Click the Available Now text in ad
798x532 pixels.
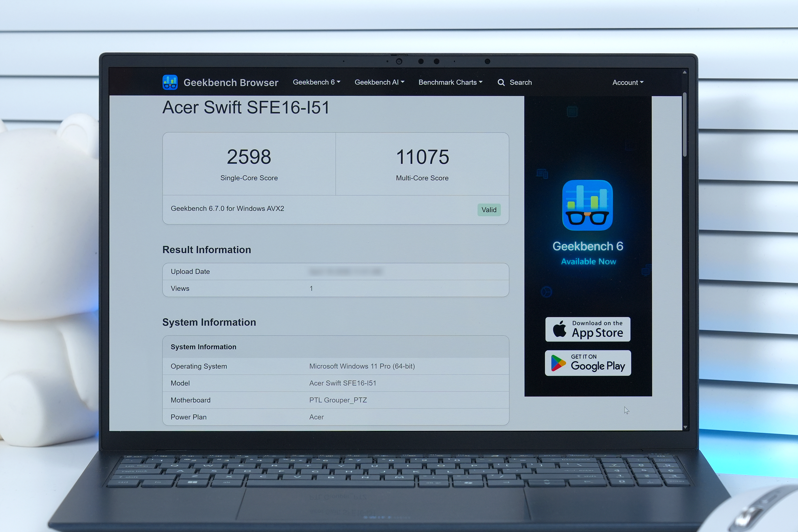tap(588, 261)
